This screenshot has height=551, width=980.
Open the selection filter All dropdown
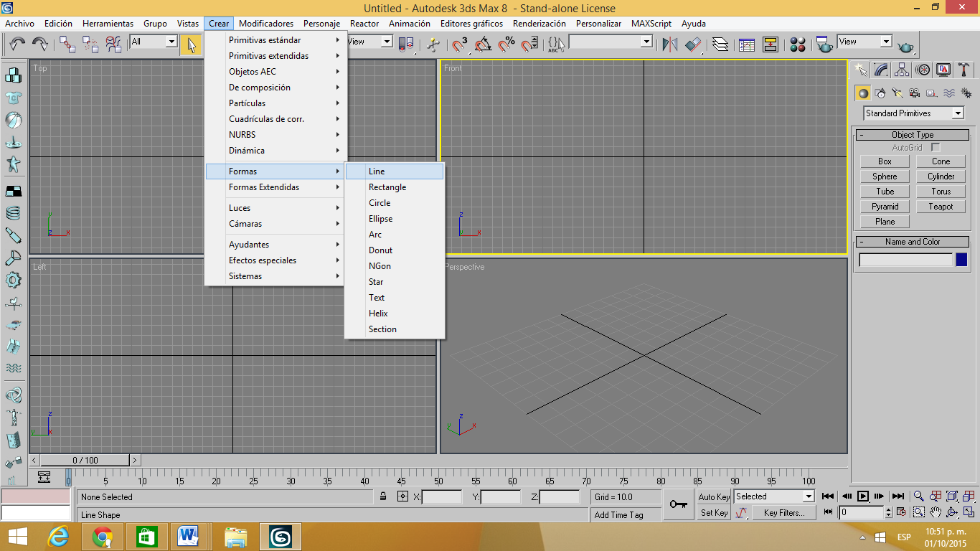[154, 42]
